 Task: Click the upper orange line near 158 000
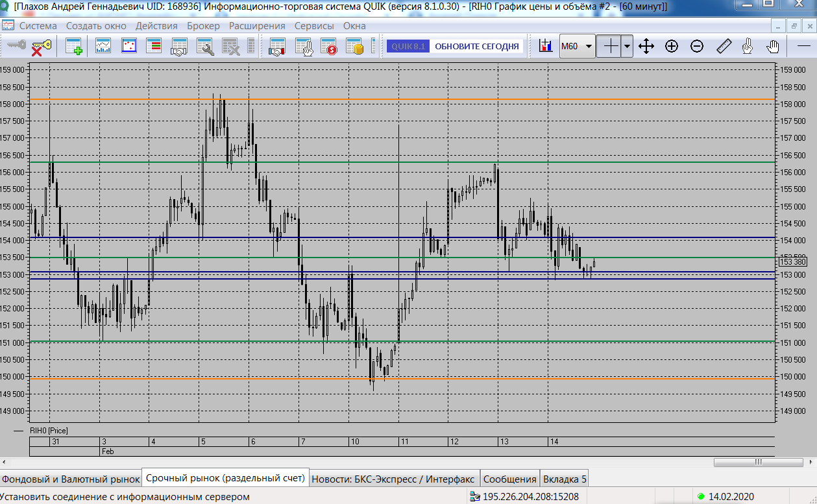click(x=402, y=99)
